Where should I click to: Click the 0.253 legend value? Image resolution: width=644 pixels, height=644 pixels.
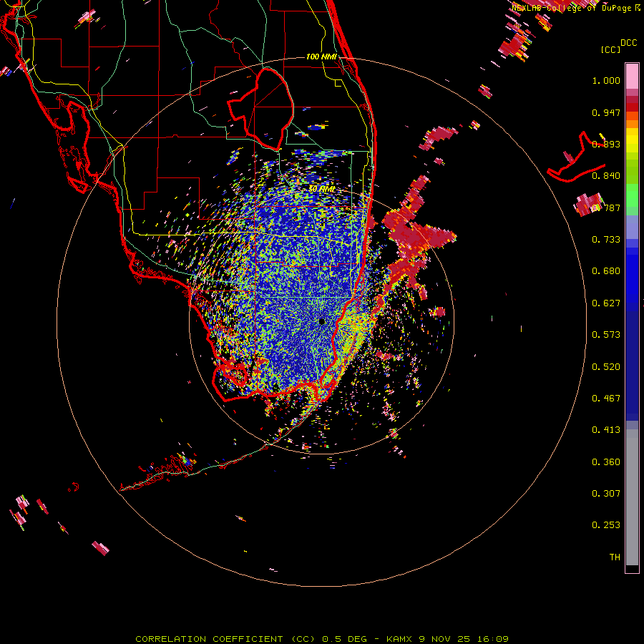606,525
